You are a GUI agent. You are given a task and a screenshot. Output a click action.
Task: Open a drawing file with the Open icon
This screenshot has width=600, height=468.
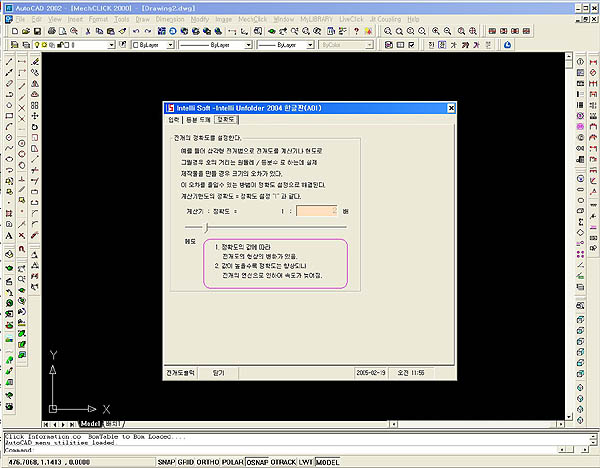point(26,31)
